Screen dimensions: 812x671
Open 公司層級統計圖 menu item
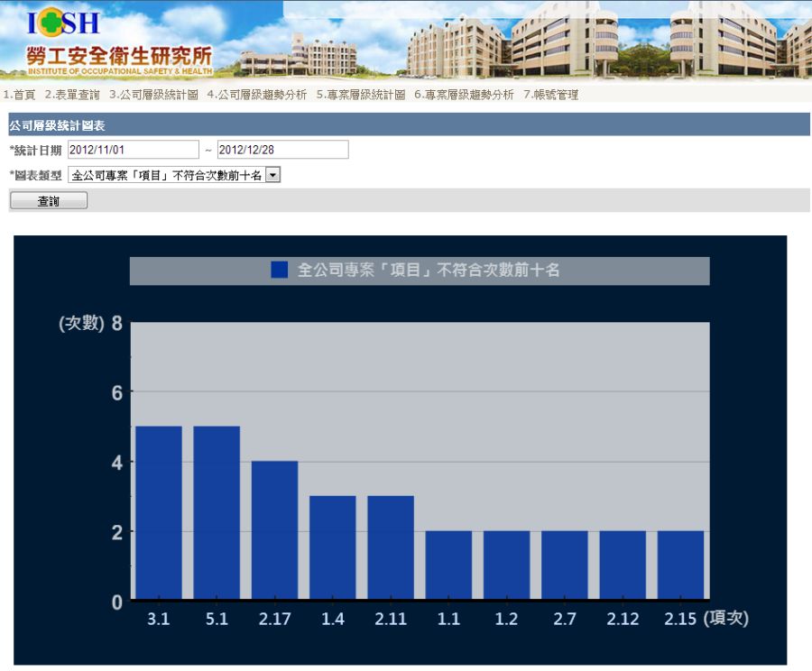(153, 95)
